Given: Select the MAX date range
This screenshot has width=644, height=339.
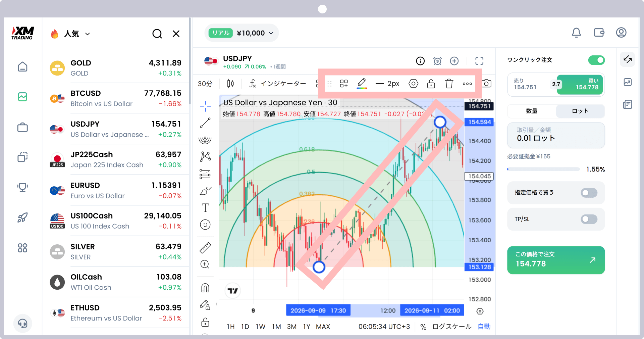Looking at the screenshot, I should click(323, 327).
